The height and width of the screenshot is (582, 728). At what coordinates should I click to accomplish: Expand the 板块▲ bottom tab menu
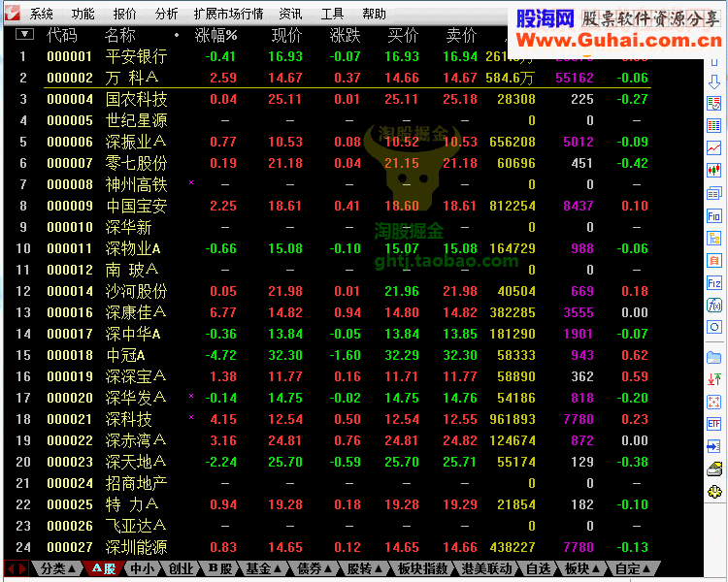pyautogui.click(x=581, y=568)
